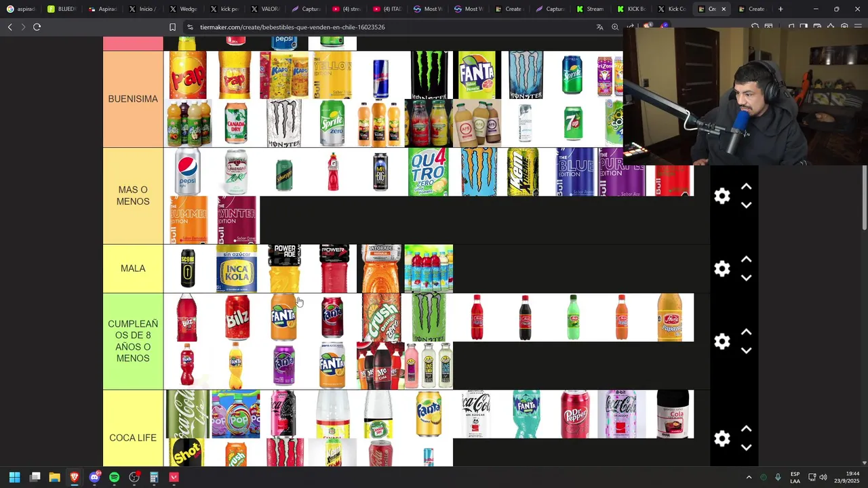Open Discord from taskbar
Viewport: 868px width, 488px height.
(x=94, y=477)
